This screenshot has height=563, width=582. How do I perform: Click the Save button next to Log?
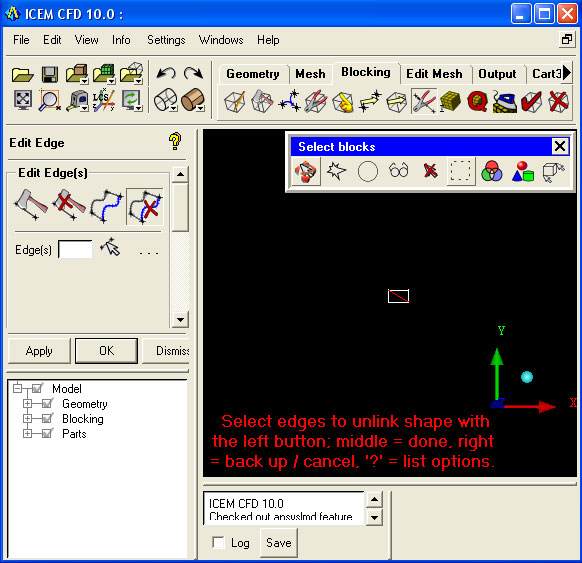click(x=279, y=543)
